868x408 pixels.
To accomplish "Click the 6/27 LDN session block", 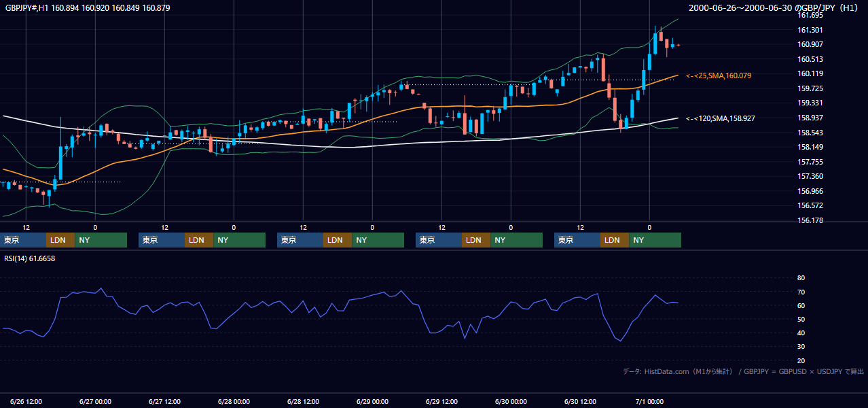I will pos(199,240).
